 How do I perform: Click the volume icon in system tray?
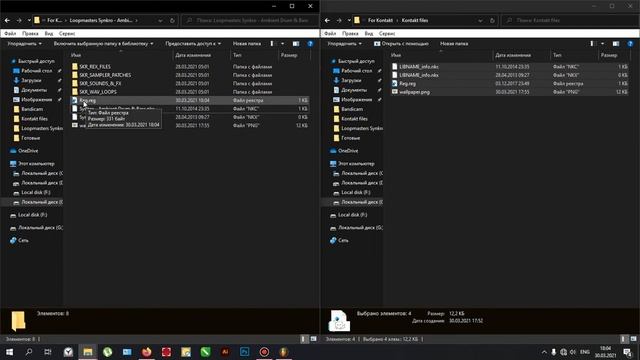pyautogui.click(x=573, y=352)
